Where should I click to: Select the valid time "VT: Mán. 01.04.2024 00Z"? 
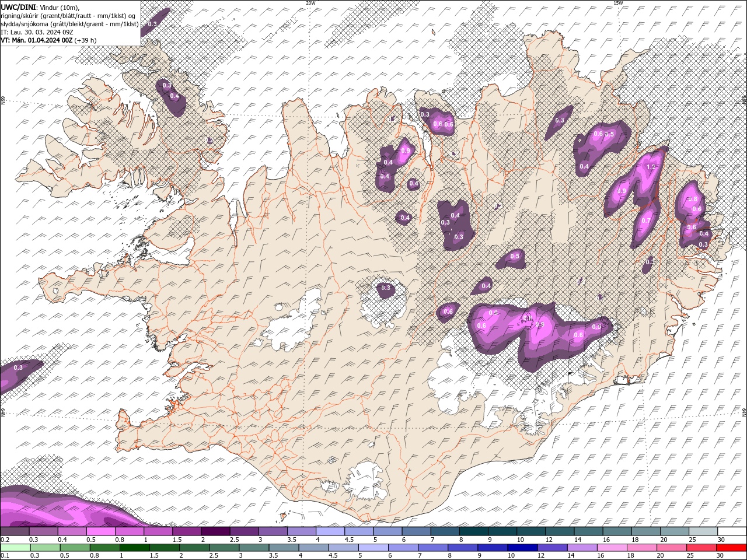37,40
